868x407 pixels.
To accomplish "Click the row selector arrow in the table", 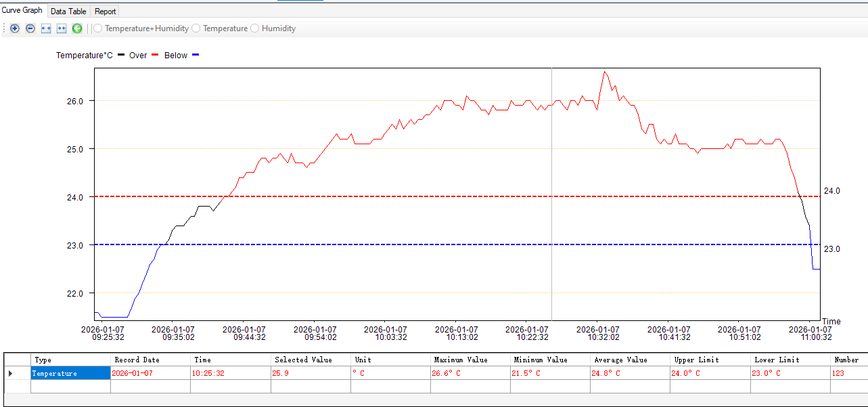I will pos(10,373).
